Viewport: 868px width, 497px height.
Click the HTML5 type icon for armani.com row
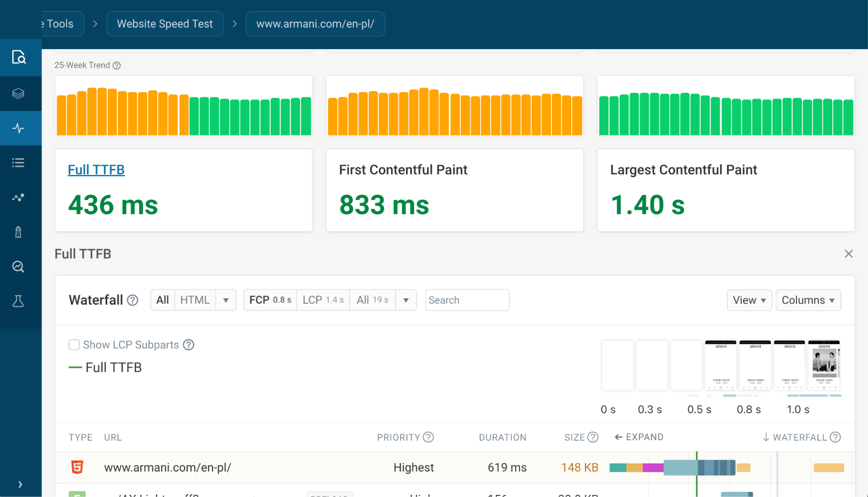(77, 467)
